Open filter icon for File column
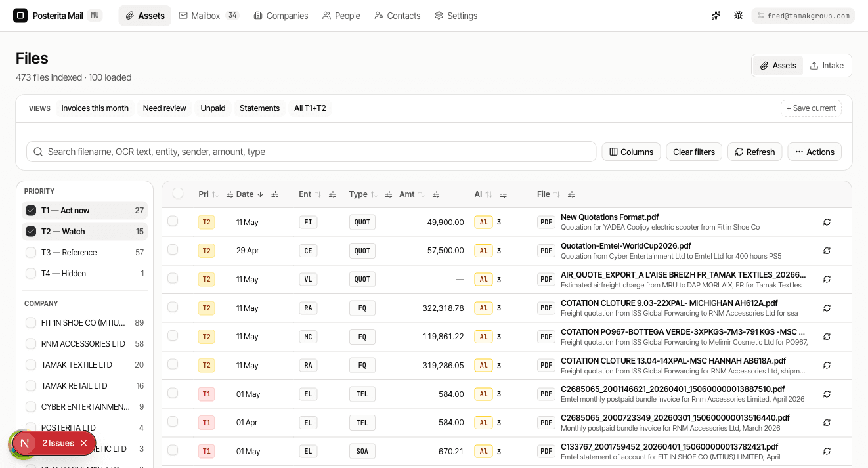 [x=571, y=194]
